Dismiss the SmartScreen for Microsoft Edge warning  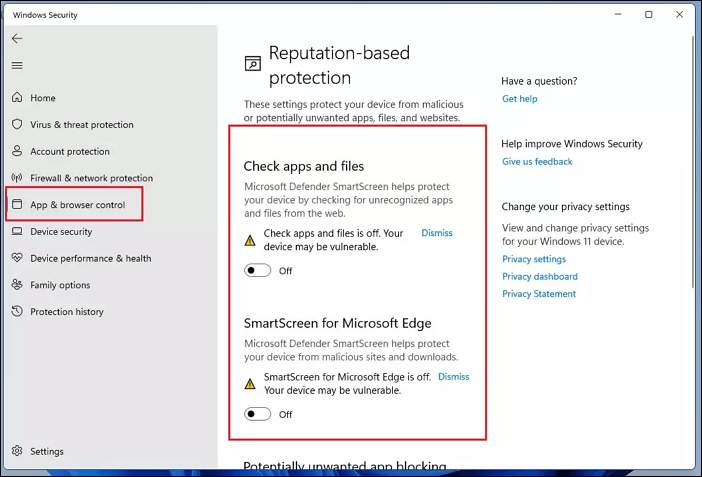tap(454, 377)
